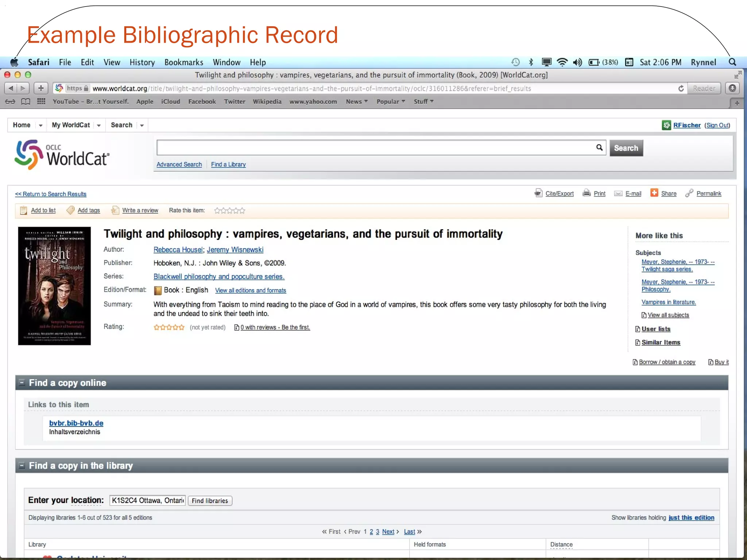Image resolution: width=747 pixels, height=560 pixels.
Task: Click the grey Search button
Action: click(x=626, y=148)
